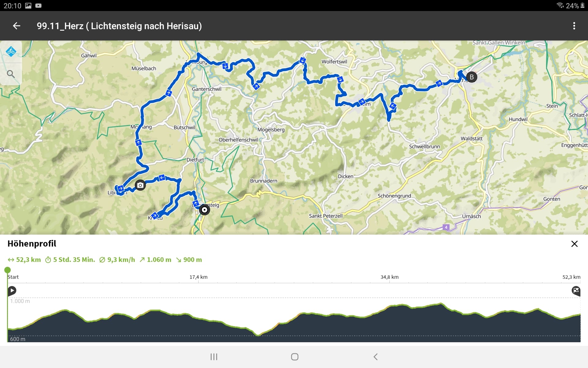The image size is (588, 368).
Task: Tap the 52,3 km distance stat
Action: point(24,260)
